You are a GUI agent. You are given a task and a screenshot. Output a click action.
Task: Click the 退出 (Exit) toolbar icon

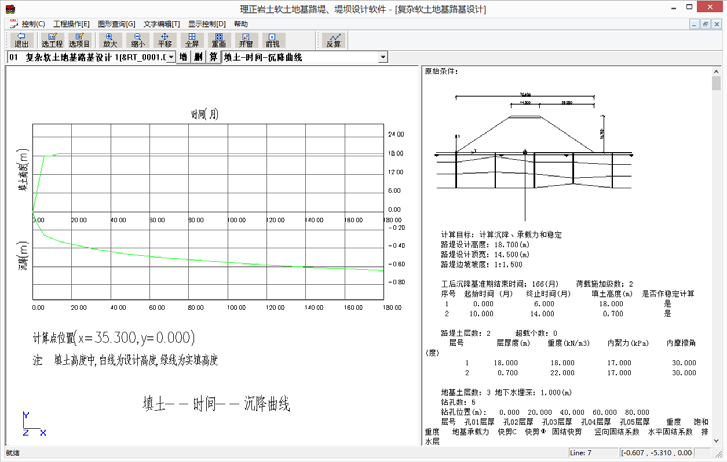(21, 41)
